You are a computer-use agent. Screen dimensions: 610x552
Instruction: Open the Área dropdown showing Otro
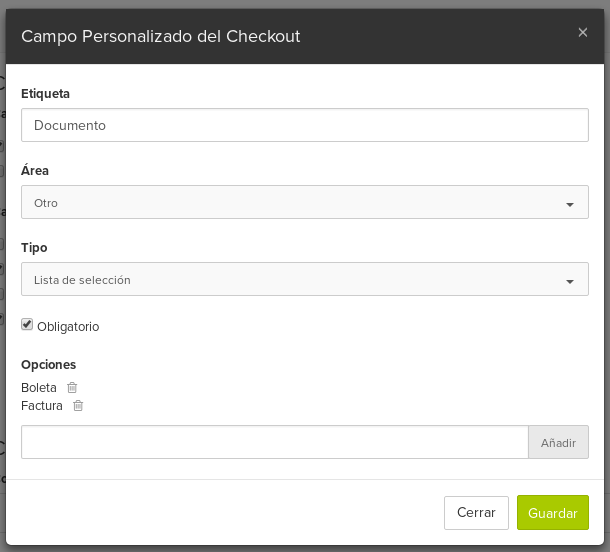(x=305, y=202)
